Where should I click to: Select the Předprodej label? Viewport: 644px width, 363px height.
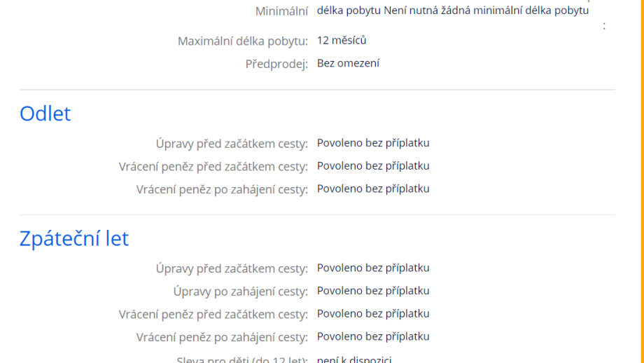point(276,64)
